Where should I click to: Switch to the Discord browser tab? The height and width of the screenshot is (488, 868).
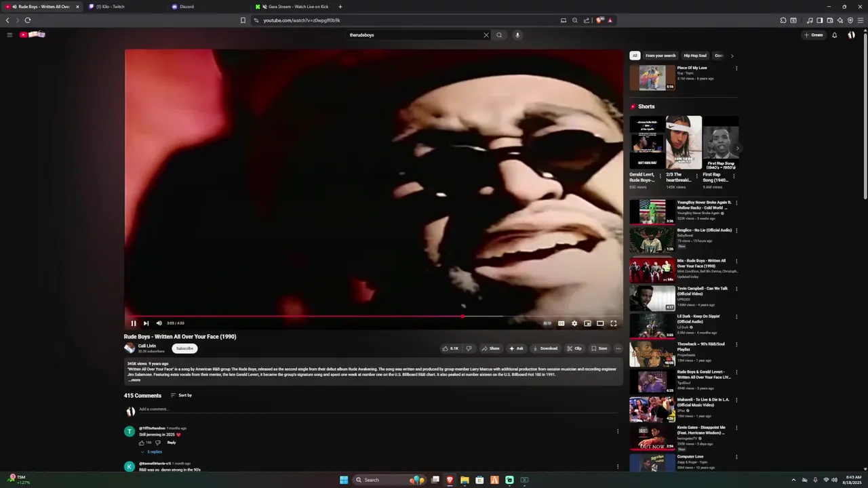tap(209, 7)
